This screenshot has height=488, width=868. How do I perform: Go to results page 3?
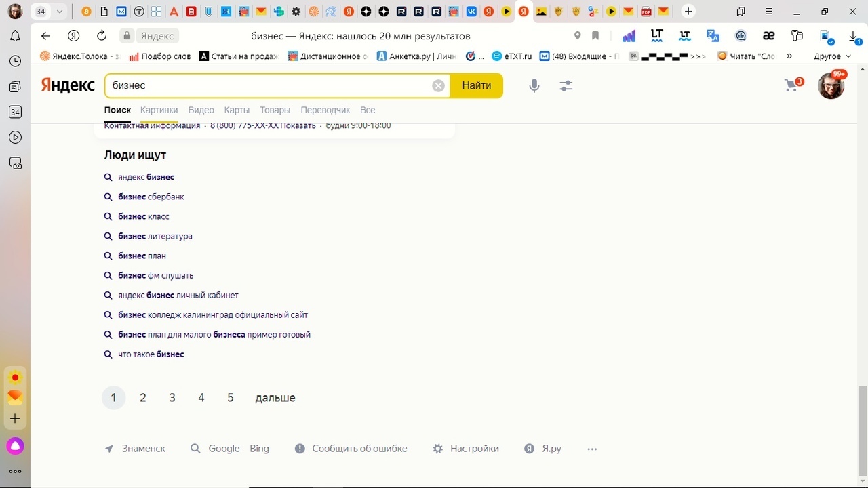(x=172, y=398)
